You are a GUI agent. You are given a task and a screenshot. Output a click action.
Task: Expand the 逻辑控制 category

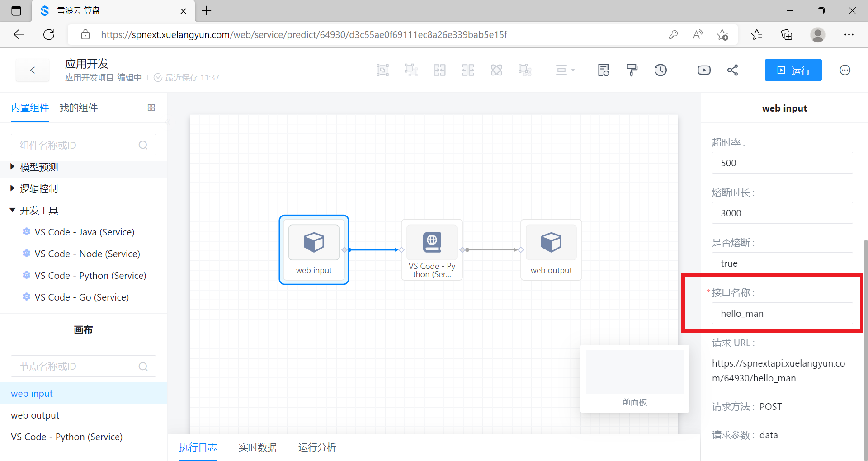(x=39, y=189)
